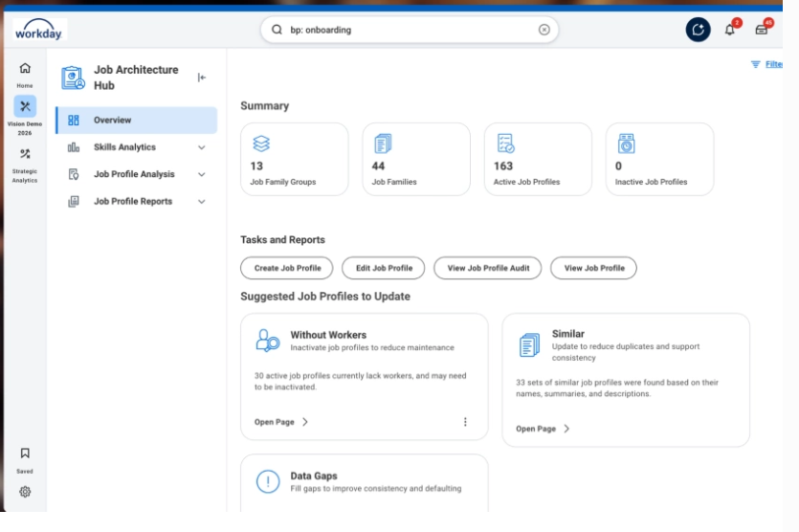799x532 pixels.
Task: Click the text '33 sets of similar job profiles'
Action: (569, 382)
